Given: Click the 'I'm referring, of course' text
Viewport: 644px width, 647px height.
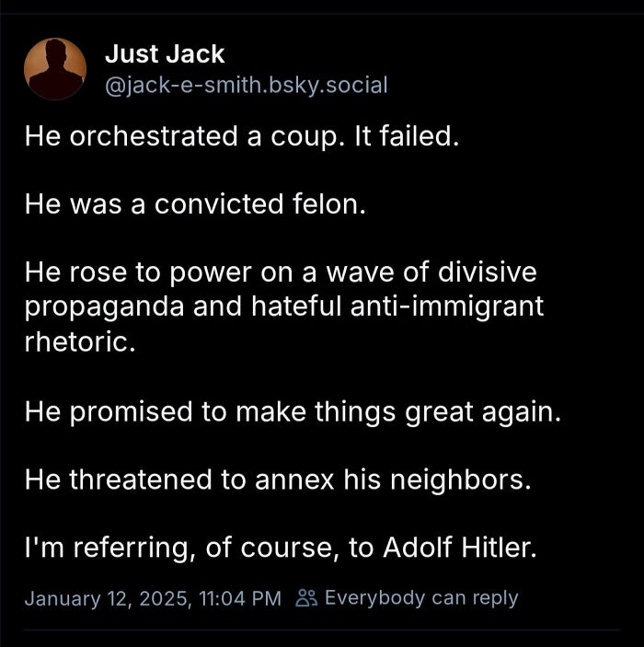Looking at the screenshot, I should click(182, 549).
